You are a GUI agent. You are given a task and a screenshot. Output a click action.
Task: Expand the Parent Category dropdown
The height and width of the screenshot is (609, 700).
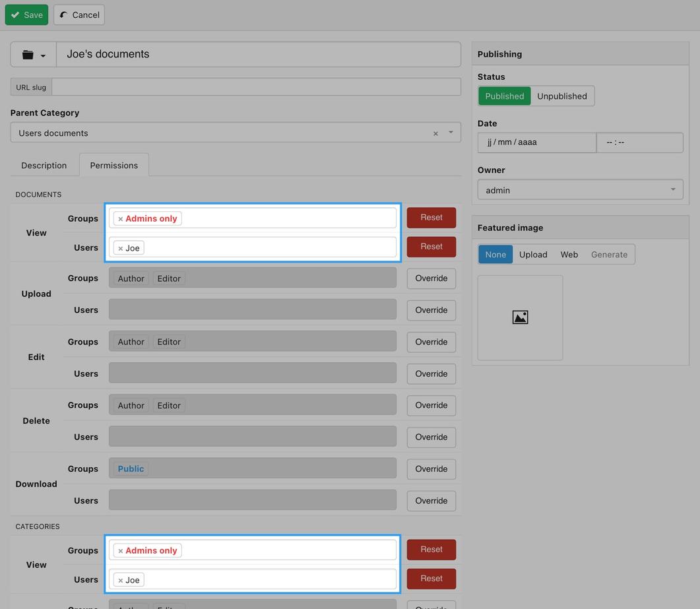(451, 133)
